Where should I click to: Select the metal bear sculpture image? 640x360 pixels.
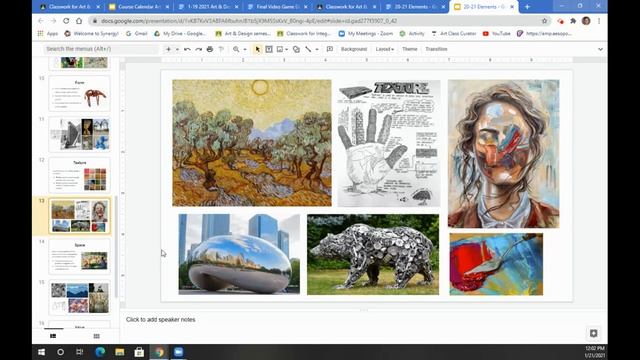tap(373, 254)
